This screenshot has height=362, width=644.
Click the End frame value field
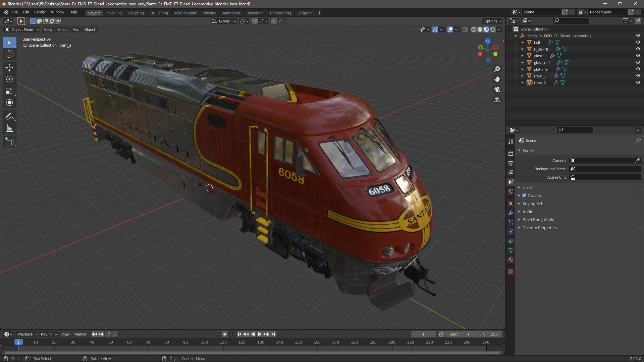[488, 334]
